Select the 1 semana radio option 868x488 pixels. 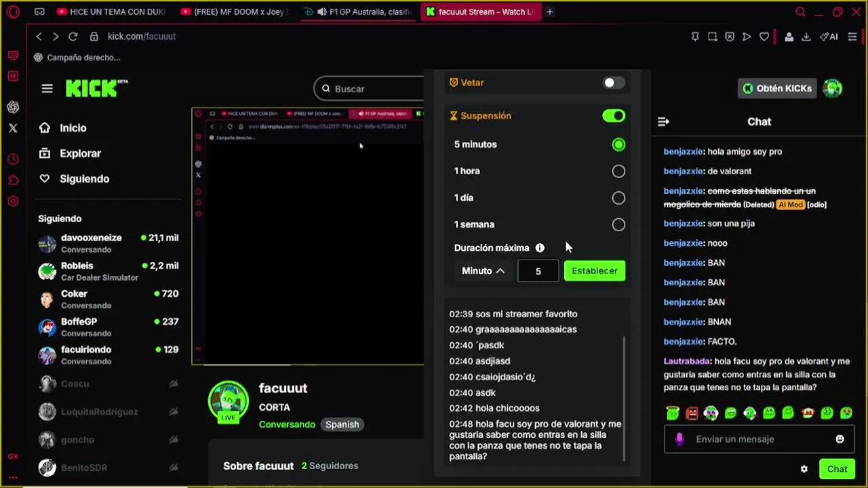(618, 224)
